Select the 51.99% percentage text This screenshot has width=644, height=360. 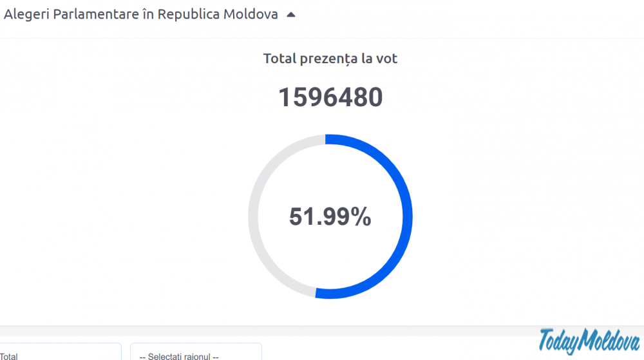[330, 217]
